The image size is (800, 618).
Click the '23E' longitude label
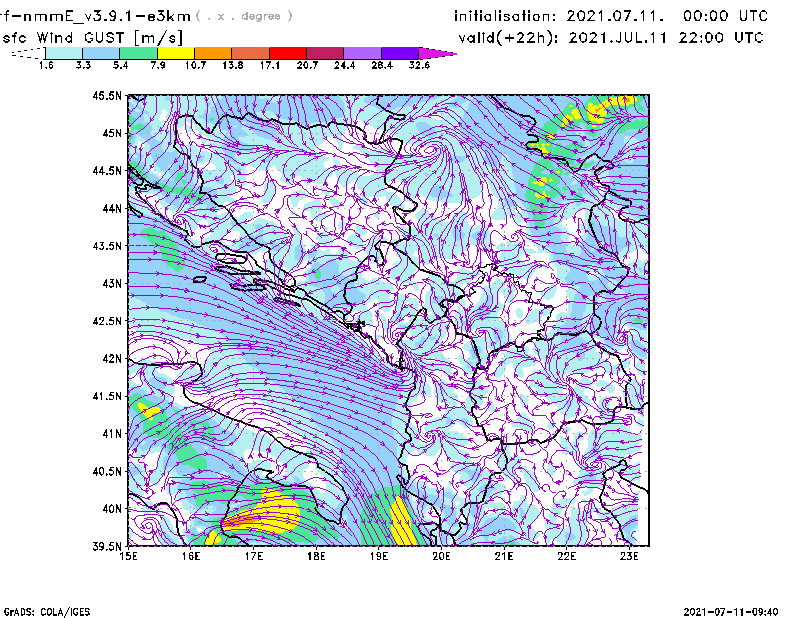pos(629,556)
